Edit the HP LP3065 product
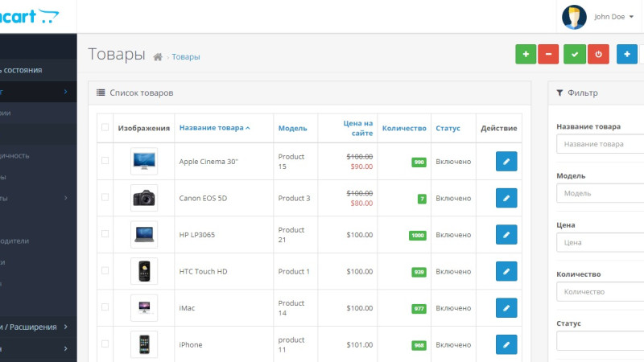Viewport: 644px width, 362px height. [506, 235]
